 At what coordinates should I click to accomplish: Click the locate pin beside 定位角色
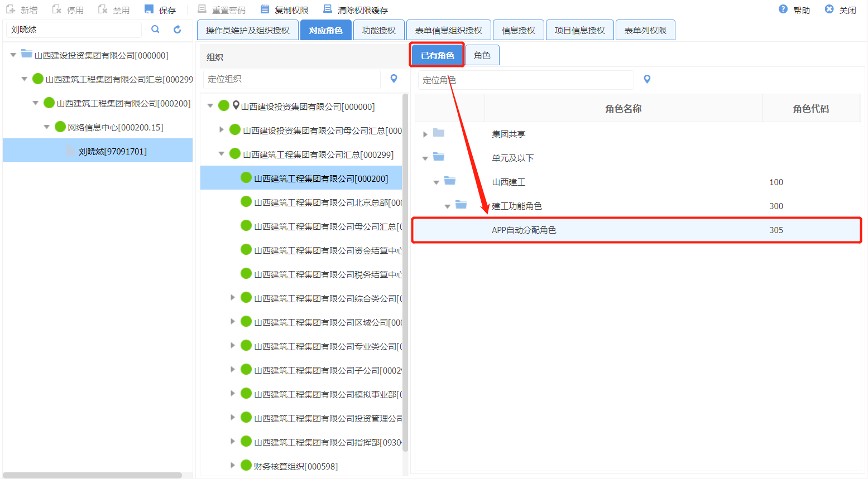(x=648, y=80)
